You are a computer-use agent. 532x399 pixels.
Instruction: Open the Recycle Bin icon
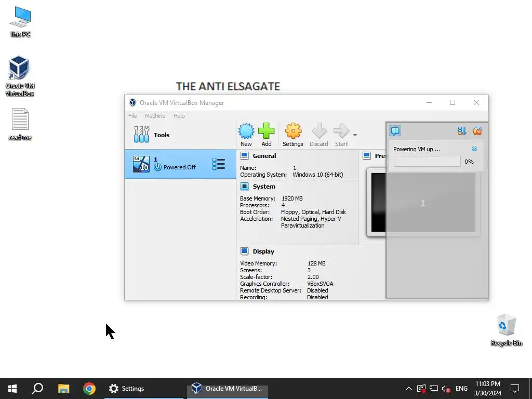click(x=506, y=330)
